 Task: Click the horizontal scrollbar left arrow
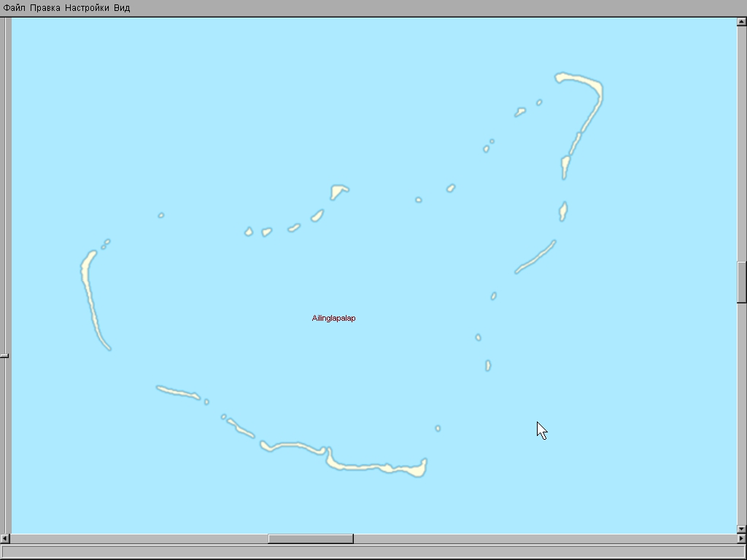(5, 539)
